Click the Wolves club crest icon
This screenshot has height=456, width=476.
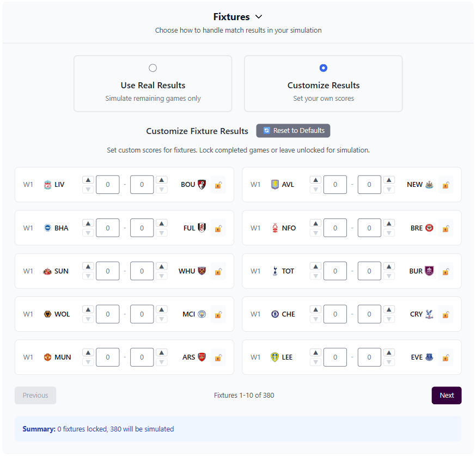coord(47,314)
